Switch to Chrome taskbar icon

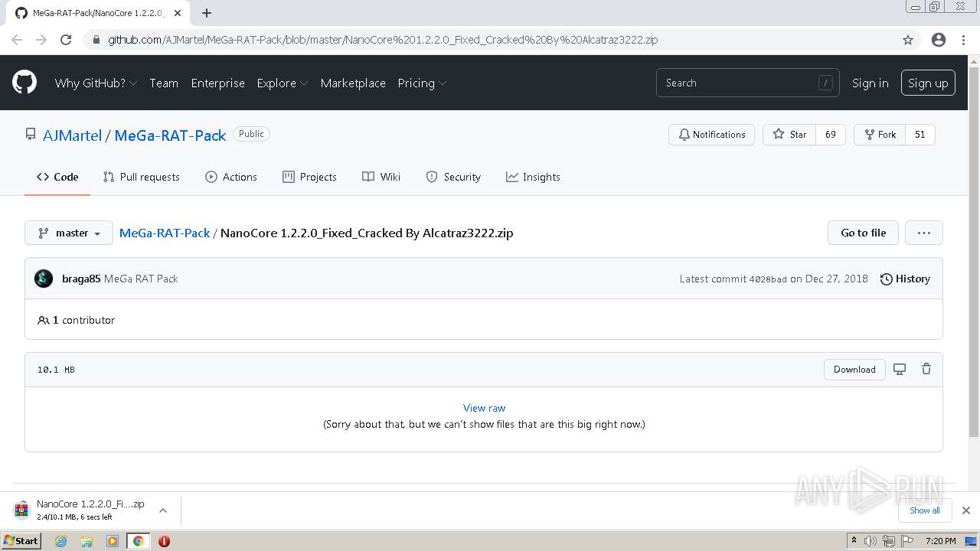point(138,541)
